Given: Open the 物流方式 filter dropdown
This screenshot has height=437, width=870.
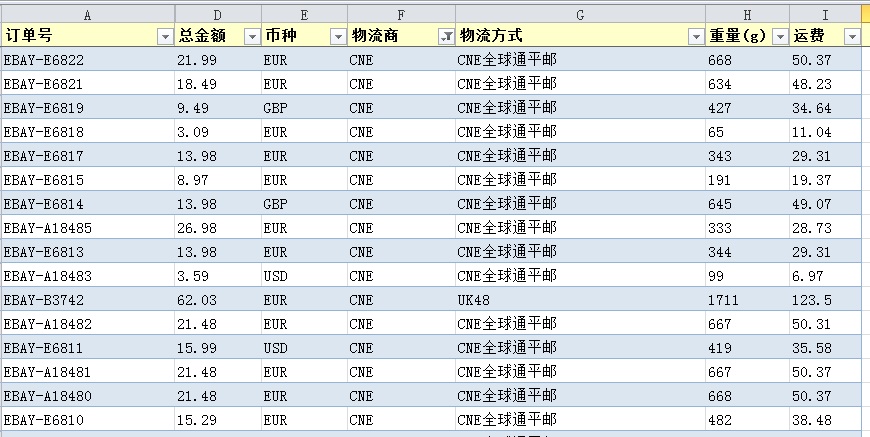Looking at the screenshot, I should 695,37.
